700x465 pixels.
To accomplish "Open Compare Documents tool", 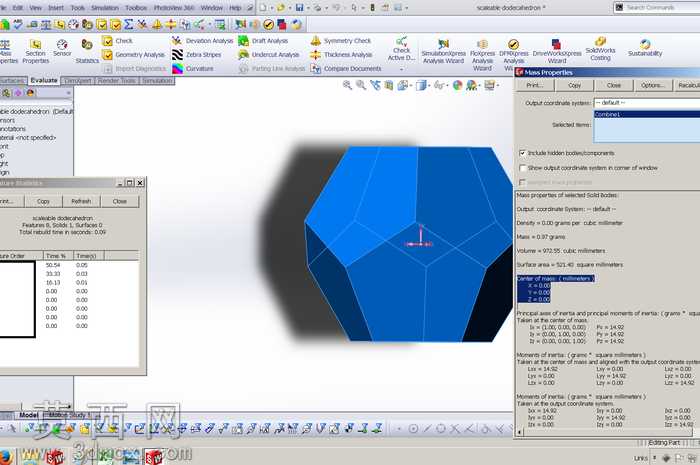I will [x=346, y=68].
